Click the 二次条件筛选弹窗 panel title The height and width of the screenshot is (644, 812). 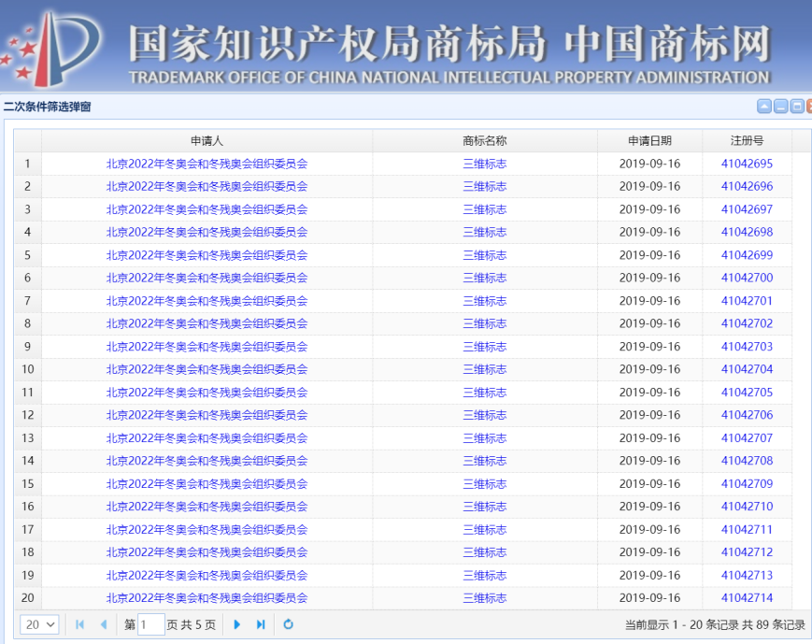47,107
